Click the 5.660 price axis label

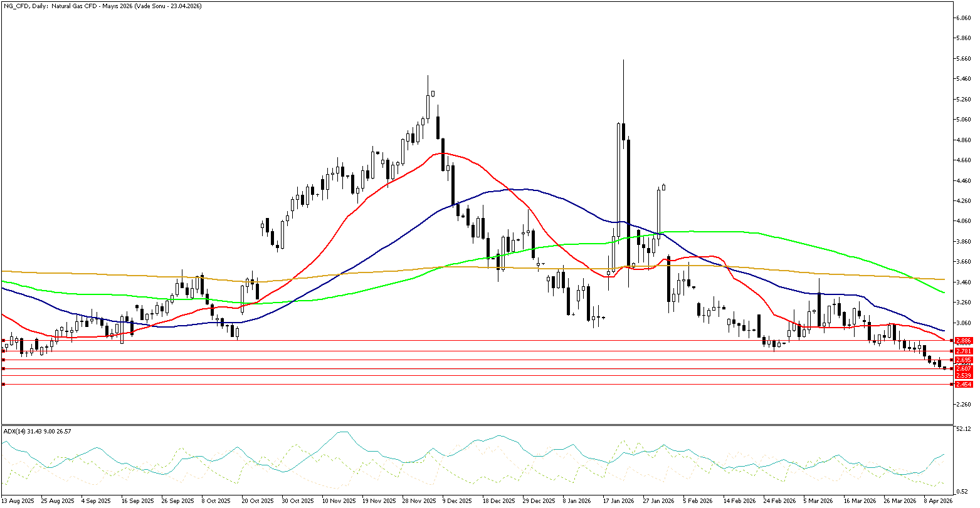click(964, 58)
